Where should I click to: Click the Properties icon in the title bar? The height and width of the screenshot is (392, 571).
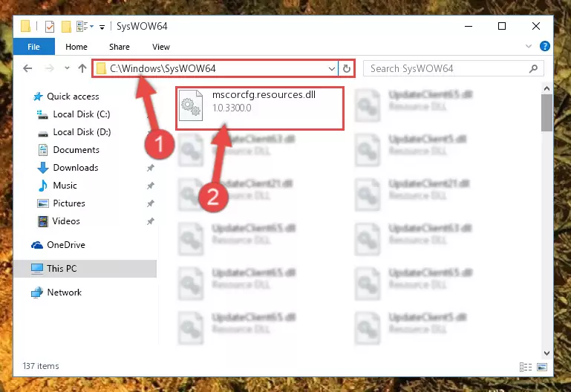point(50,27)
